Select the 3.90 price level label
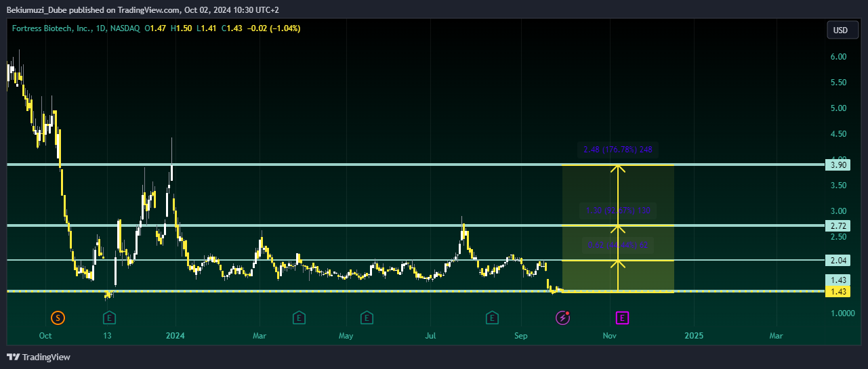The height and width of the screenshot is (369, 868). pos(840,165)
